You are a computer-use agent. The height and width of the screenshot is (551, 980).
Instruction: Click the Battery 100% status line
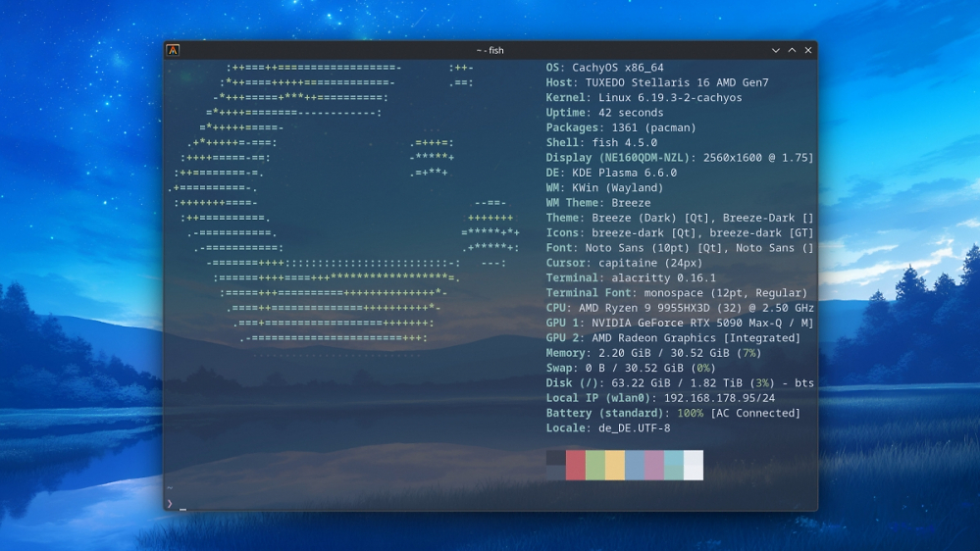[673, 413]
